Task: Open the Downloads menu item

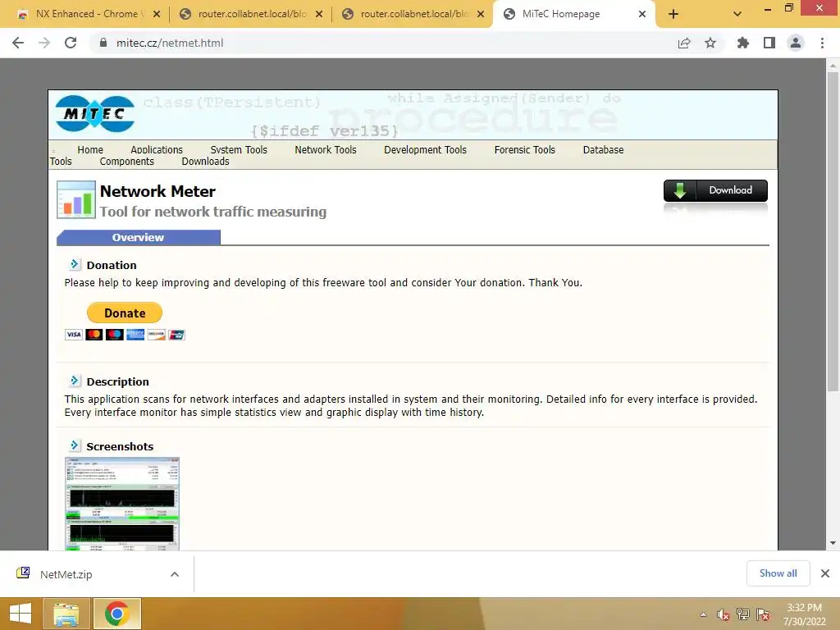Action: pos(205,162)
